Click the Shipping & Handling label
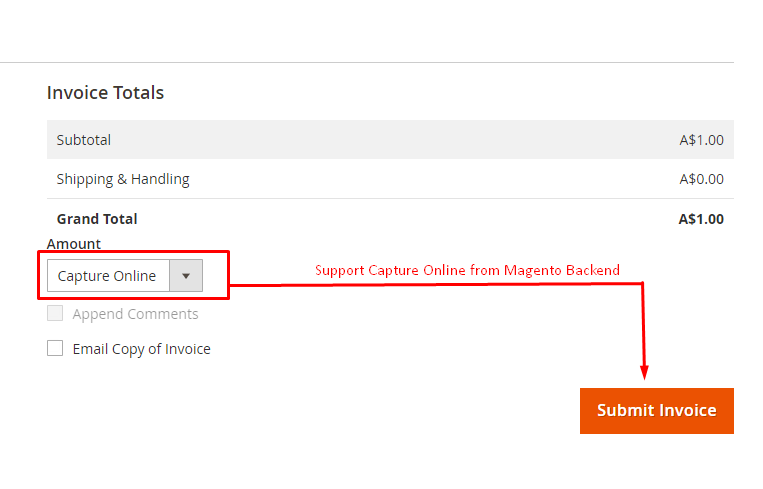763x489 pixels. click(123, 180)
